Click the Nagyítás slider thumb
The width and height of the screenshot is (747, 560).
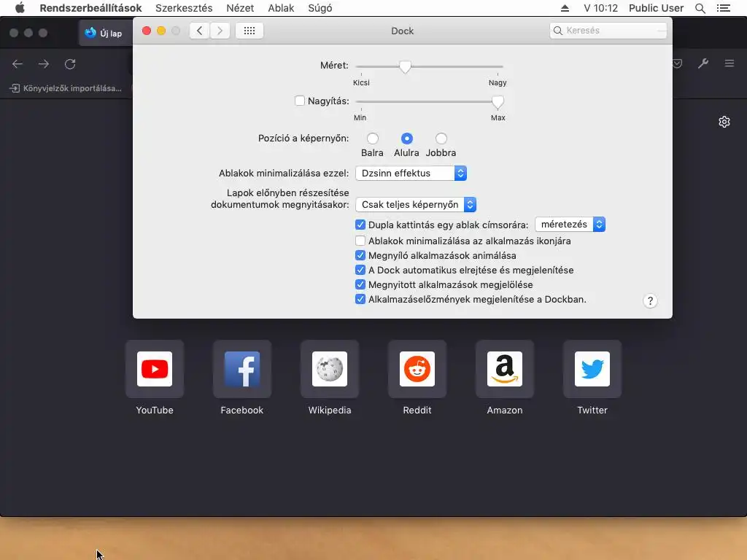click(x=498, y=102)
